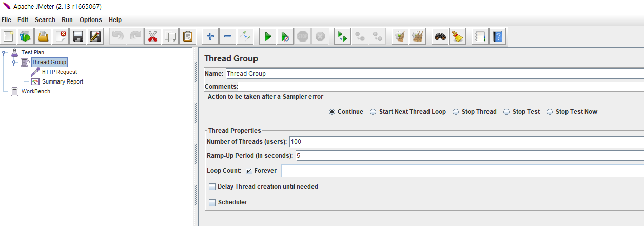Viewport: 644px width, 226px height.
Task: Click the Cut scissors icon
Action: (x=153, y=36)
